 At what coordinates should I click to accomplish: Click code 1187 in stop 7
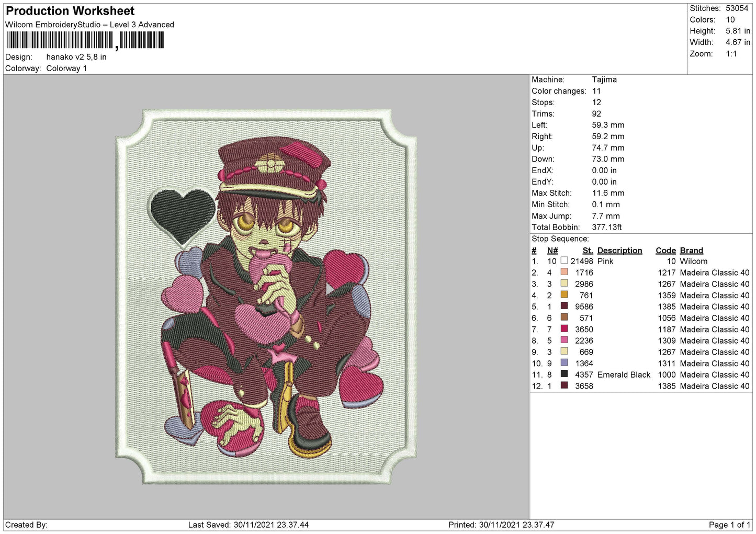point(667,330)
